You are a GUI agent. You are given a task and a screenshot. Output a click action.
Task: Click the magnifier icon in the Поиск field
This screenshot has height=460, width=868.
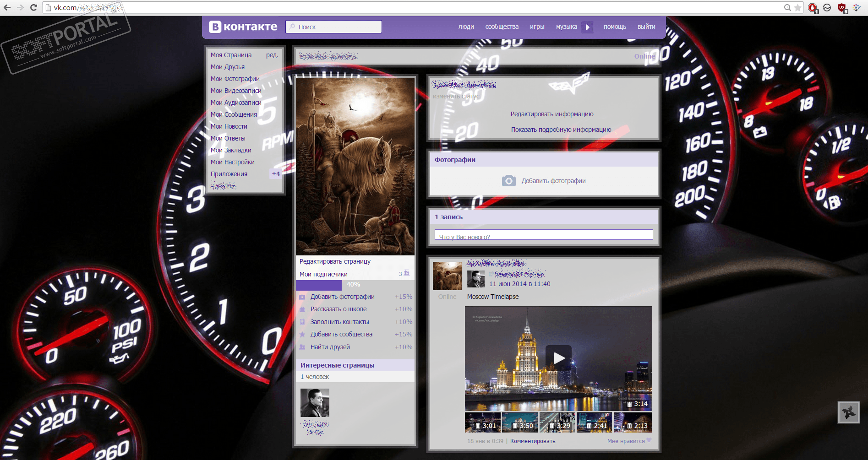(x=292, y=27)
